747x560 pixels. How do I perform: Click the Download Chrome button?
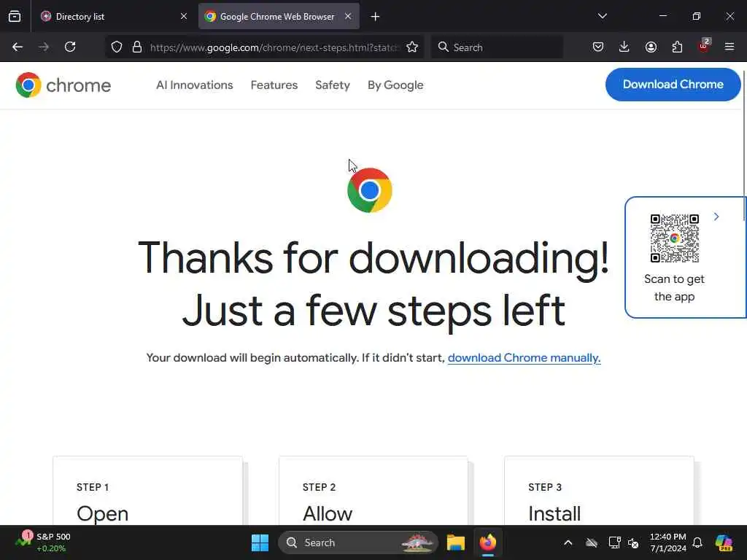(x=673, y=85)
